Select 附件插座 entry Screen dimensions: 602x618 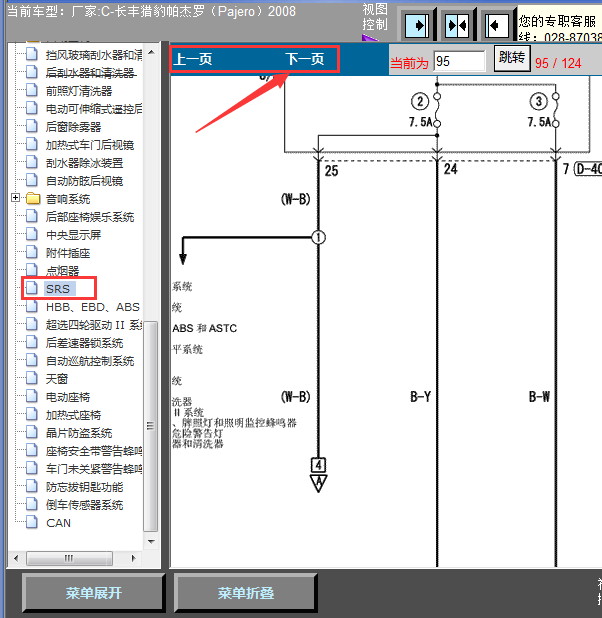coord(68,253)
